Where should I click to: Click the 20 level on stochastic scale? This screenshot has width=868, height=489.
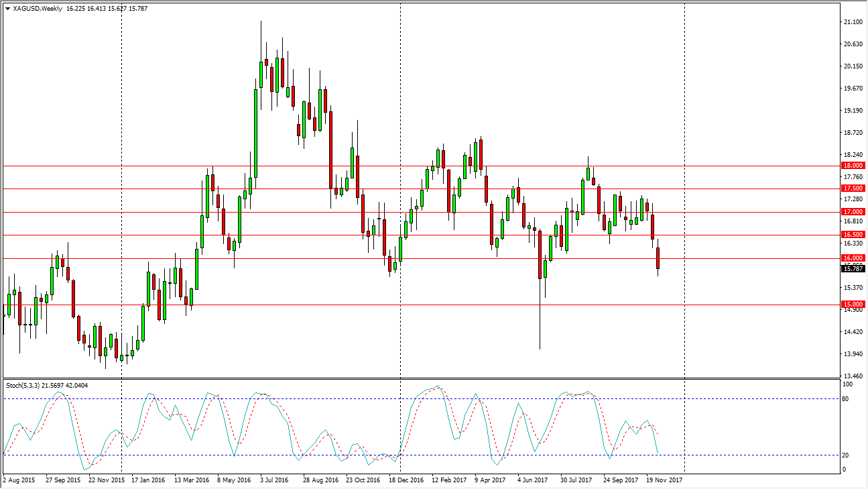846,455
